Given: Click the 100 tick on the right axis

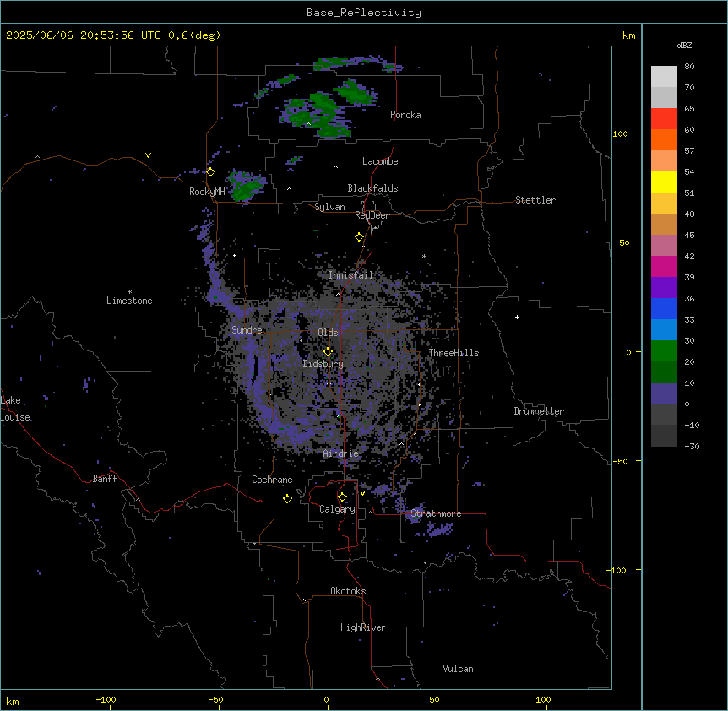Looking at the screenshot, I should tap(620, 133).
